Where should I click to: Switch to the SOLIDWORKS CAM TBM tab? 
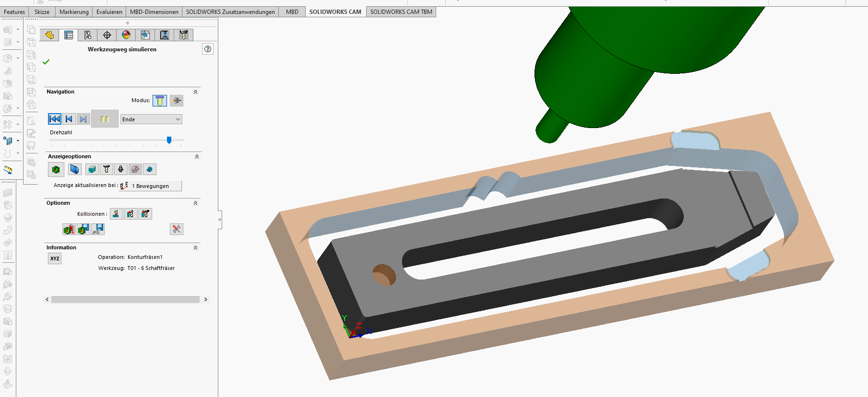401,12
